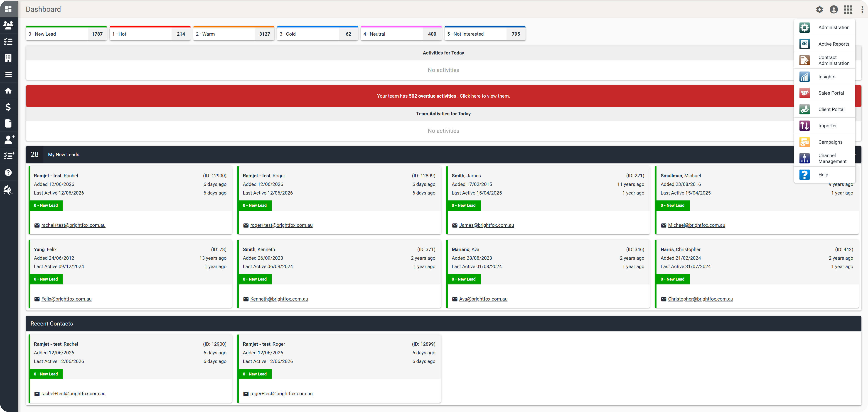Viewport: 868px width, 412px height.
Task: Open Channel Management from the apps menu
Action: click(824, 158)
